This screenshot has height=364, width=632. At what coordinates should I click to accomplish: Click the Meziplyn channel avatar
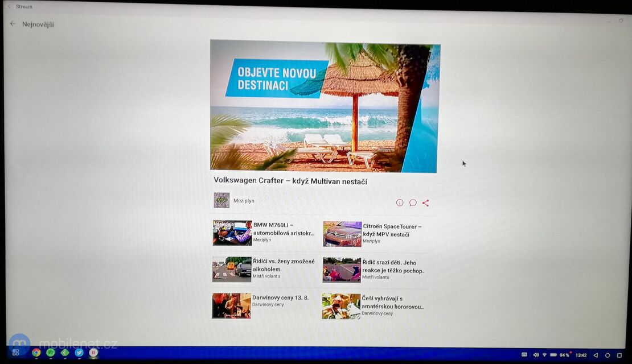pos(221,200)
